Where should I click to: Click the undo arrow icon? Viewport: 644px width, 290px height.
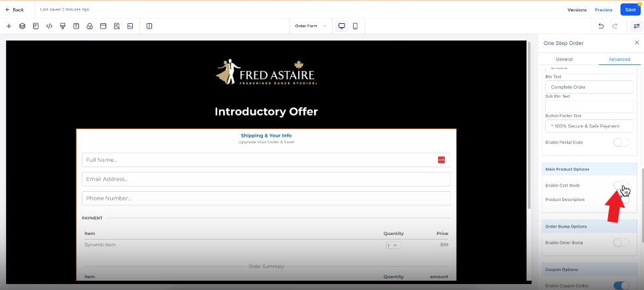(602, 27)
